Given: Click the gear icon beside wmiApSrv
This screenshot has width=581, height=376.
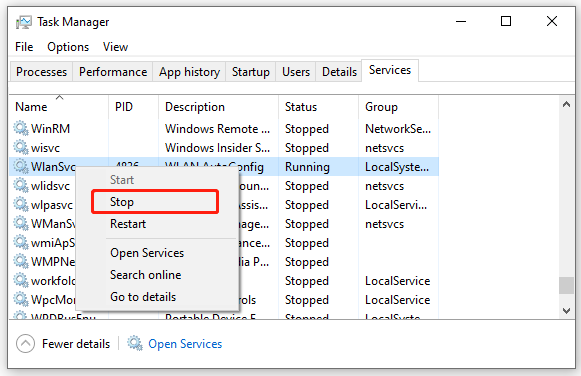Looking at the screenshot, I should tap(21, 243).
